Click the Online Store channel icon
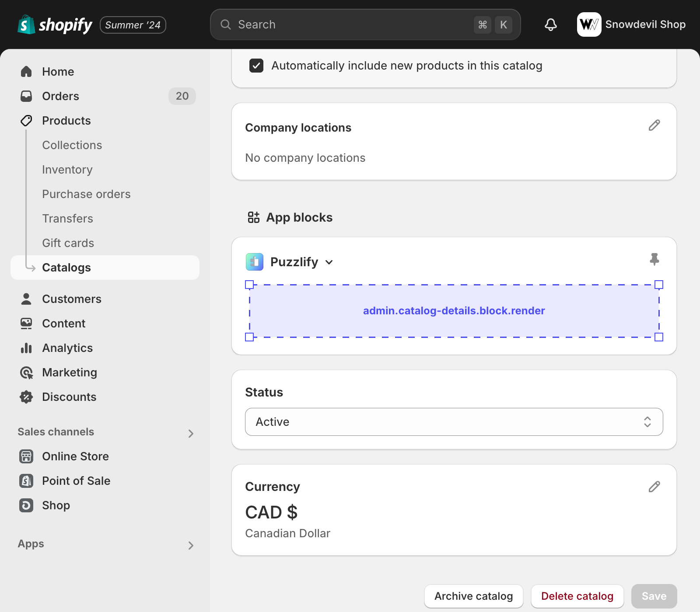700x612 pixels. tap(26, 456)
